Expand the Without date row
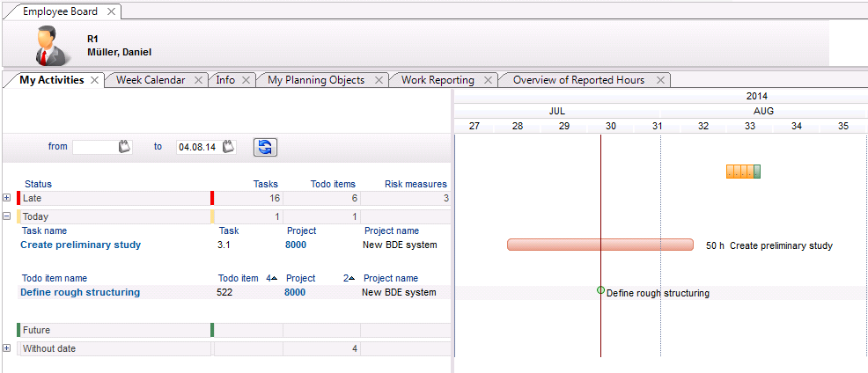 coord(7,348)
